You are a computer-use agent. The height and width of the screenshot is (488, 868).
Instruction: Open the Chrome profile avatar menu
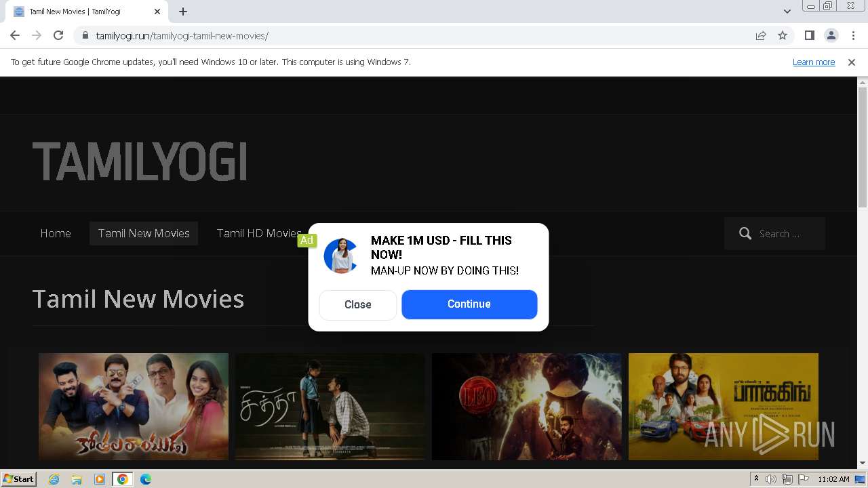[x=831, y=35]
